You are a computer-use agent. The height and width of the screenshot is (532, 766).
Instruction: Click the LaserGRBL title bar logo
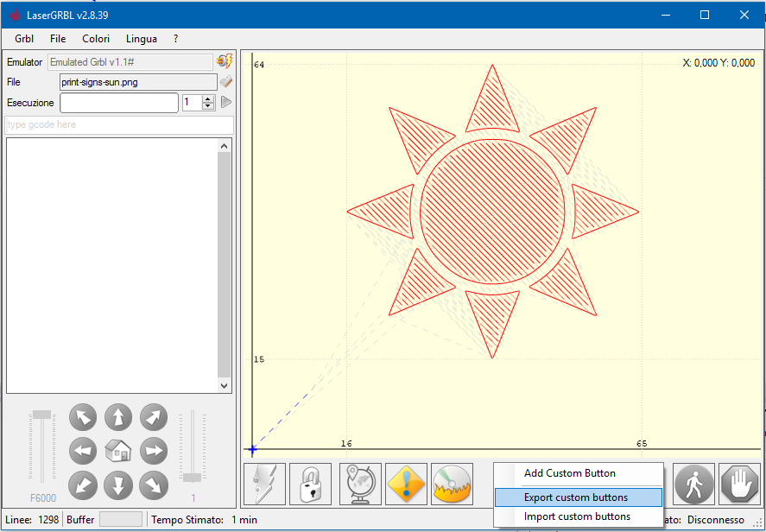pyautogui.click(x=16, y=16)
